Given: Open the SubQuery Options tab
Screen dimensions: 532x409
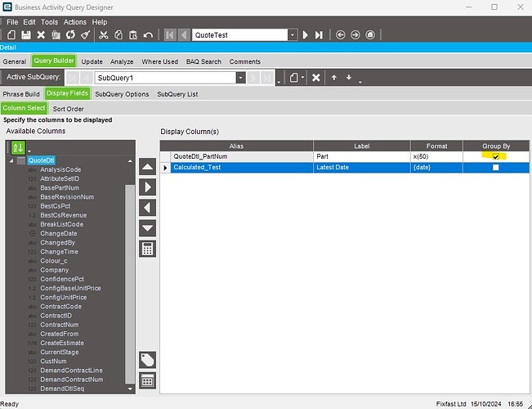Looking at the screenshot, I should (x=122, y=94).
